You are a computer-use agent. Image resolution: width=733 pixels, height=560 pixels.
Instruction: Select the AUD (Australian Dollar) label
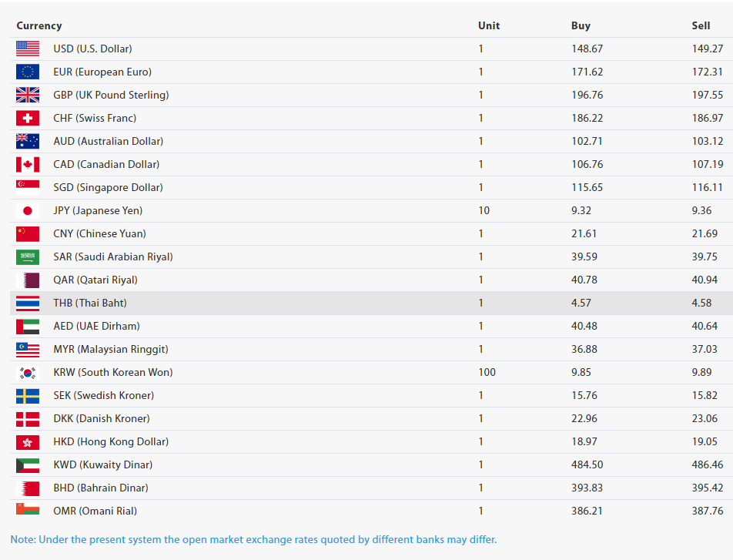pyautogui.click(x=109, y=141)
